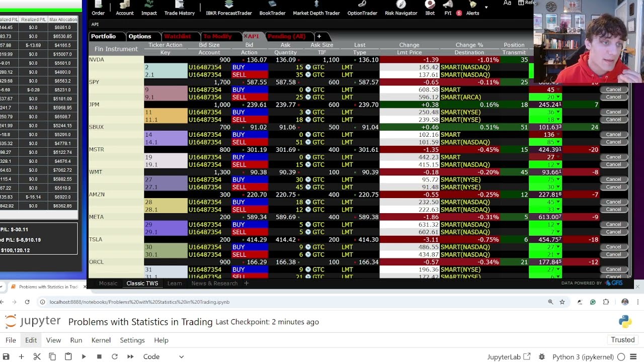The width and height of the screenshot is (644, 362).
Task: Open the Order toolbar icon in TWS
Action: (98, 8)
